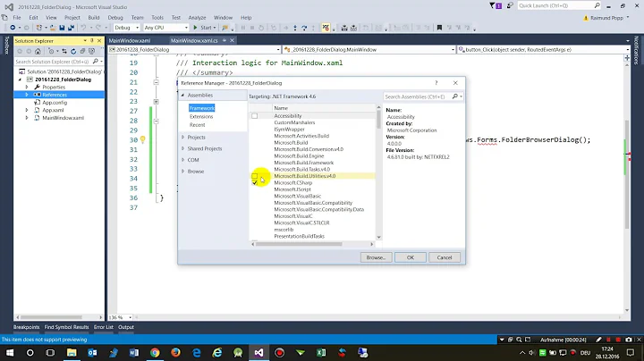
Task: Expand the COM section in Reference Manager
Action: (182, 160)
